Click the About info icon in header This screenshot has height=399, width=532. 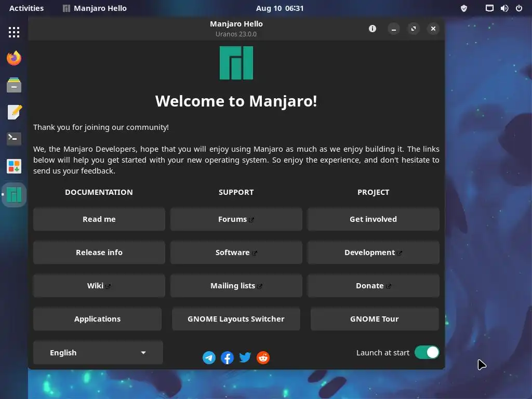(x=373, y=29)
